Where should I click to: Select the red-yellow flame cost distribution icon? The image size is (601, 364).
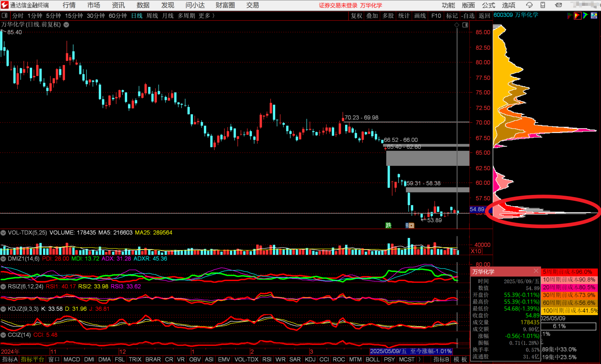578,15
